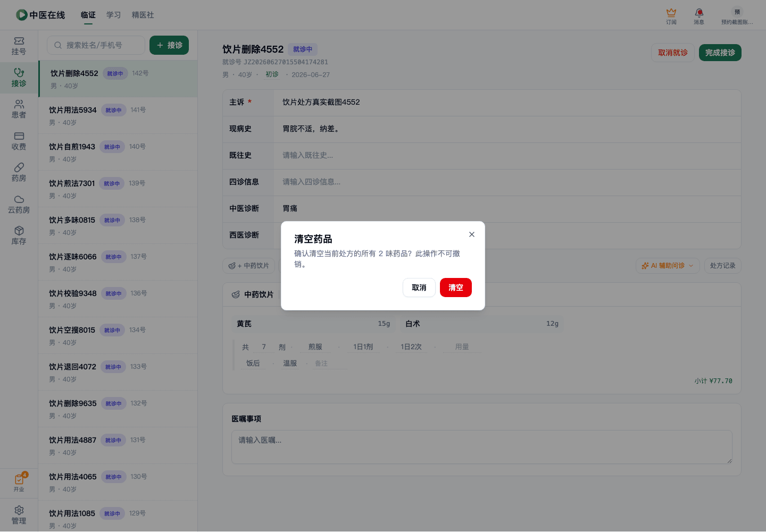Image resolution: width=766 pixels, height=532 pixels.
Task: Open the 煎服 decoction method dropdown
Action: tap(315, 347)
